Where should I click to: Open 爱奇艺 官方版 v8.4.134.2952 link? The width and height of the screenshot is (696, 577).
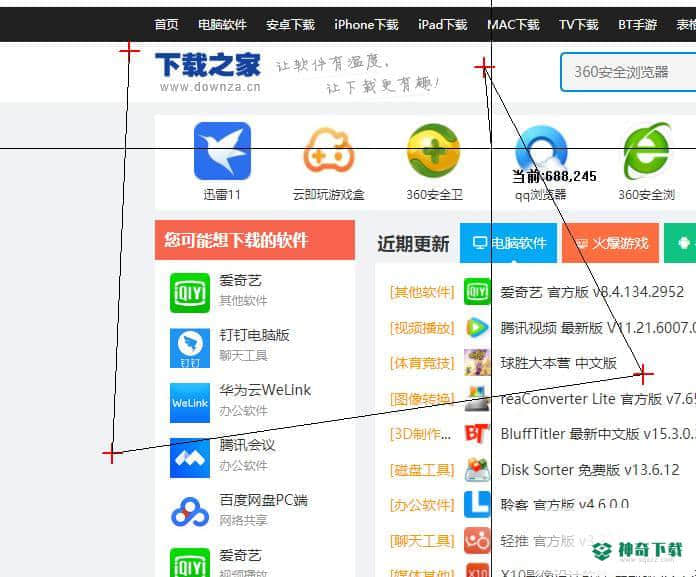coord(592,292)
